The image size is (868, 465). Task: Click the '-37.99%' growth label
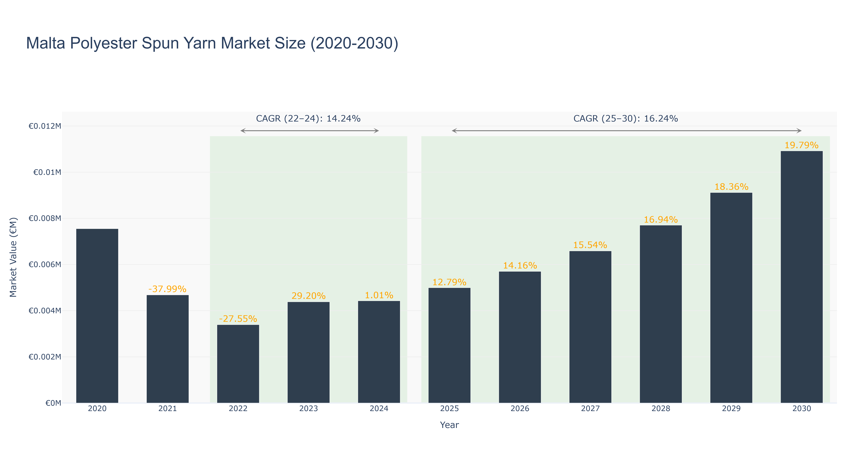pyautogui.click(x=167, y=289)
